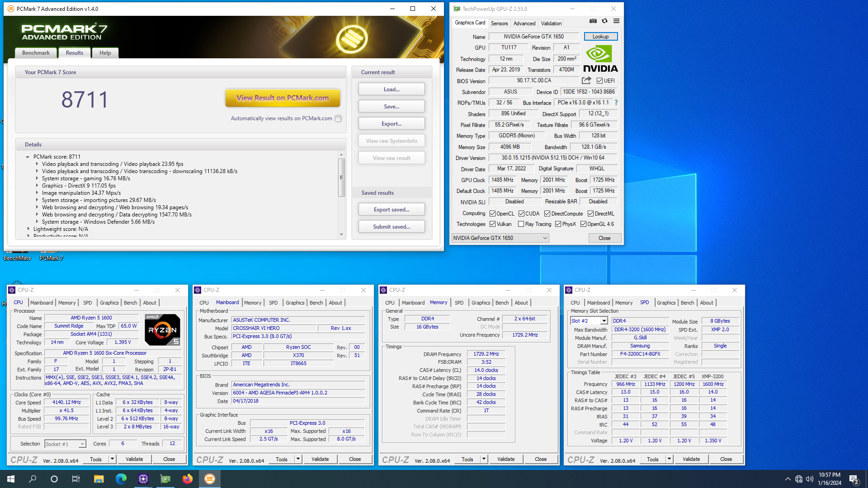Screen dimensions: 868x488
Task: Toggle the UEFI checkbox in GPU-Z
Action: pyautogui.click(x=599, y=81)
